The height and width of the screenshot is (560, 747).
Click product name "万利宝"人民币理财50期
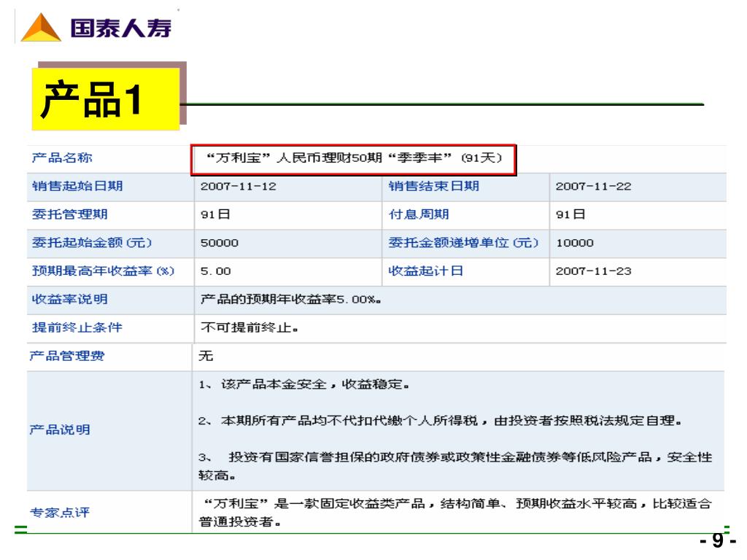click(354, 158)
